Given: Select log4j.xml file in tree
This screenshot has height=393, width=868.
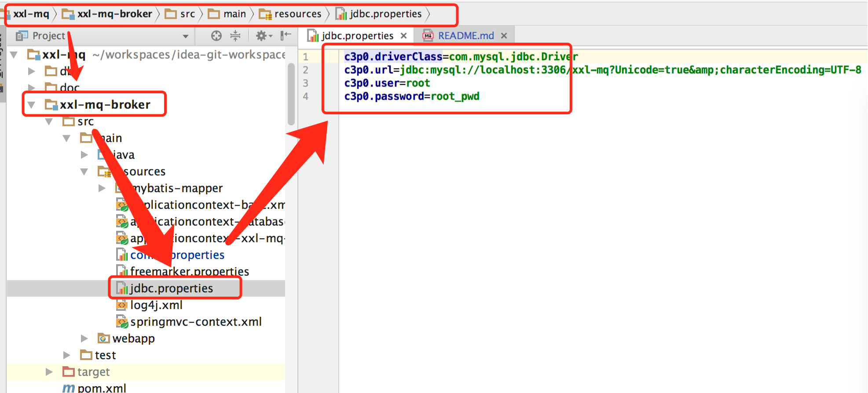Looking at the screenshot, I should pos(156,305).
